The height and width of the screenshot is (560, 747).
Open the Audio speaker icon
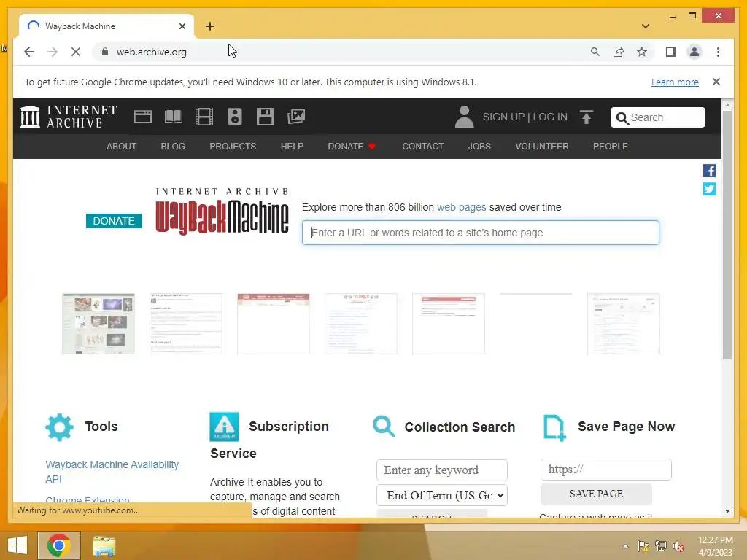pos(234,117)
